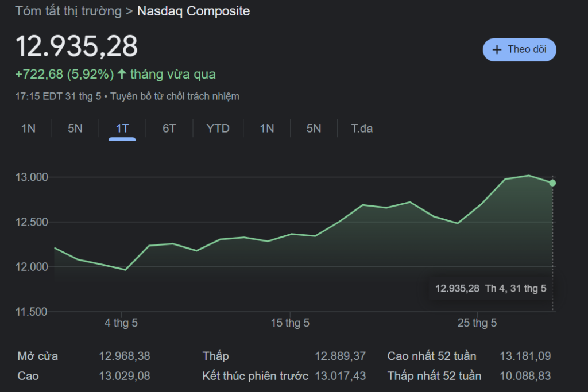Select the T.đa maximum range tab

(x=362, y=129)
